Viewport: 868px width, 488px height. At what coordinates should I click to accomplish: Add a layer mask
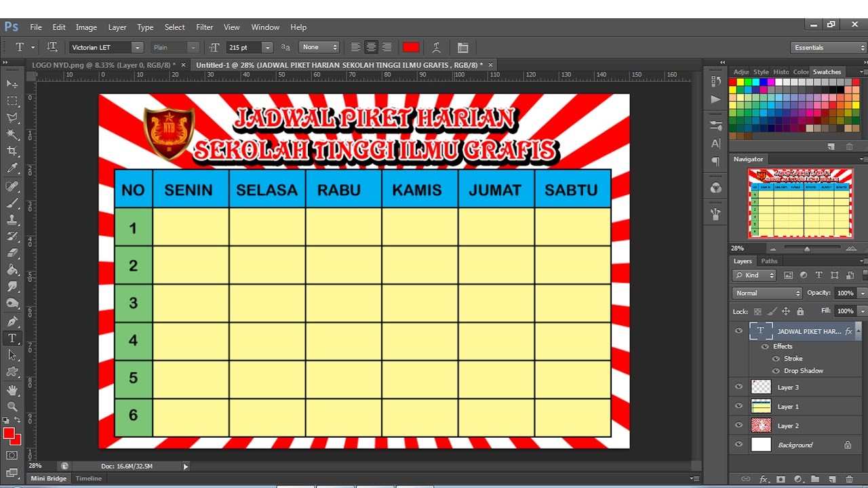(781, 479)
